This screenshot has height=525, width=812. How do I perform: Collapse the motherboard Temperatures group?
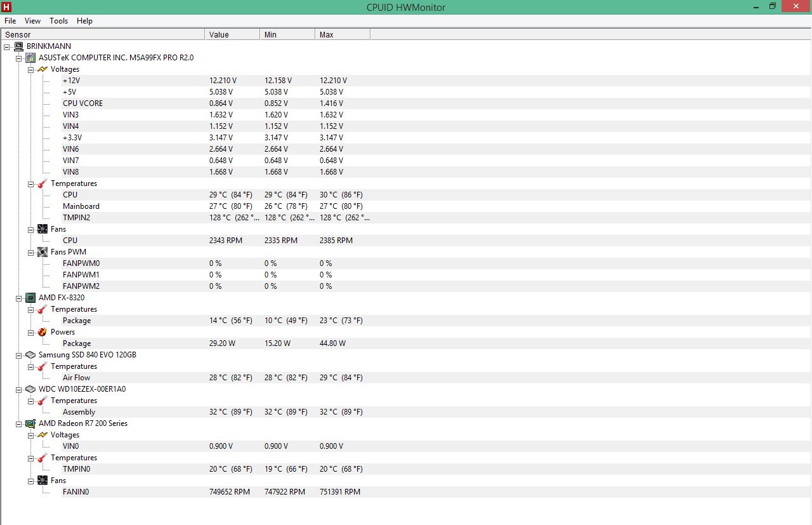click(31, 183)
